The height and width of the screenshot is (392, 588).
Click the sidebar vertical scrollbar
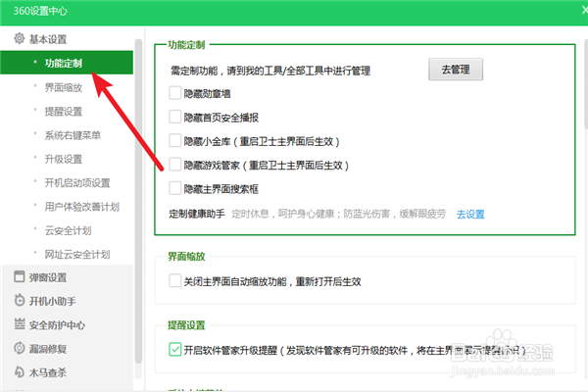click(138, 201)
